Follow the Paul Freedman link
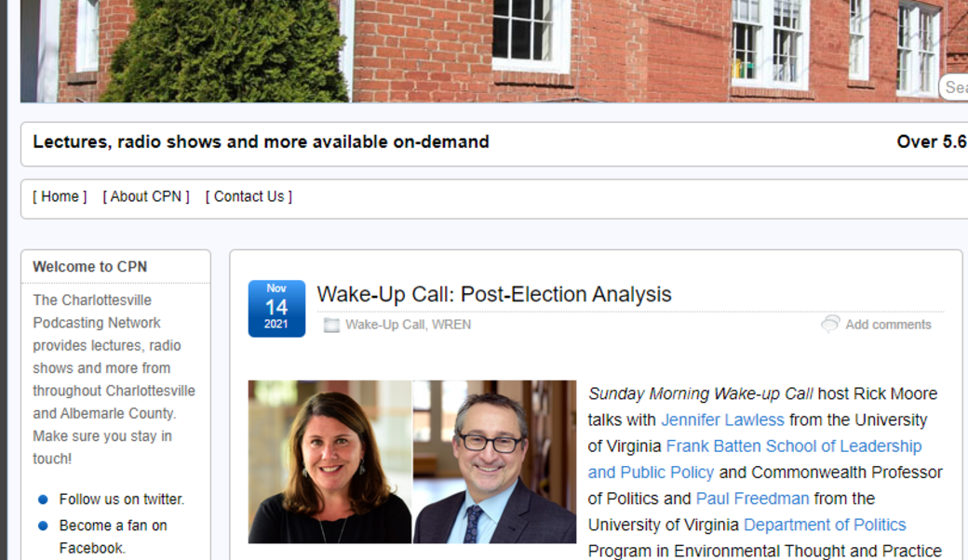 (752, 499)
